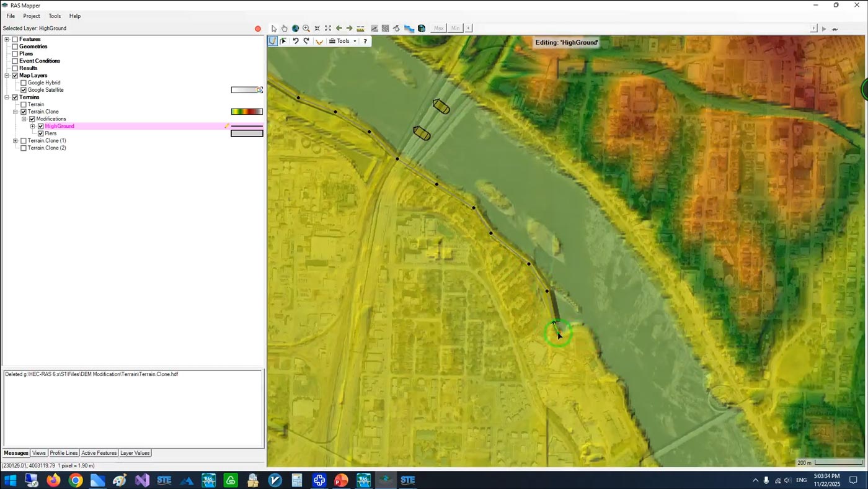Click the measure ruler tool
Image resolution: width=868 pixels, height=489 pixels.
(x=360, y=29)
